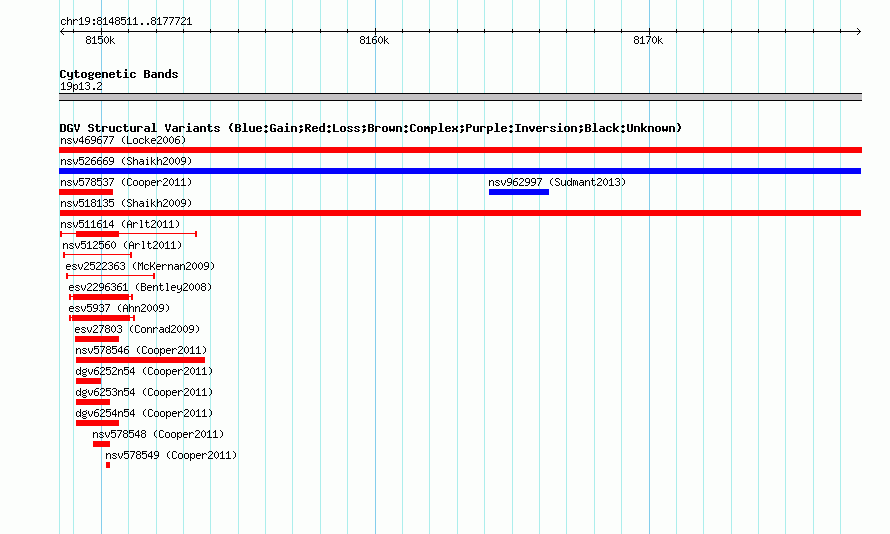Click the nsv578549 (Cooper2011) label
890x534 pixels.
pos(171,455)
